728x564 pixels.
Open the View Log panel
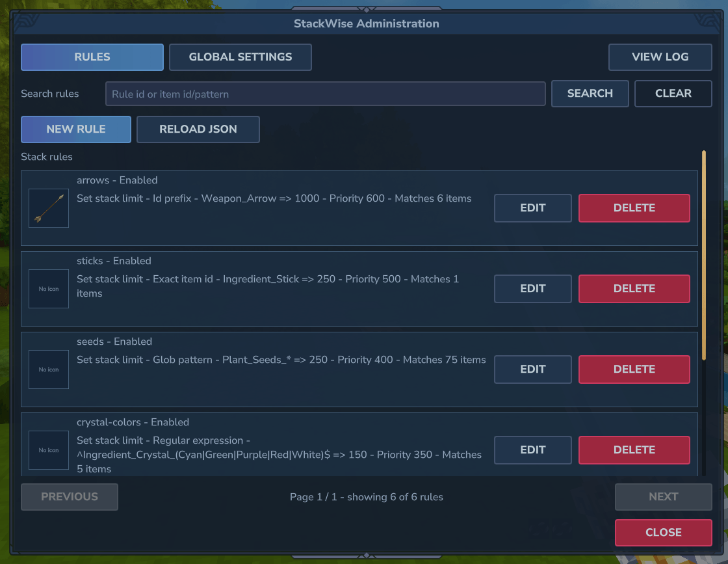tap(660, 57)
